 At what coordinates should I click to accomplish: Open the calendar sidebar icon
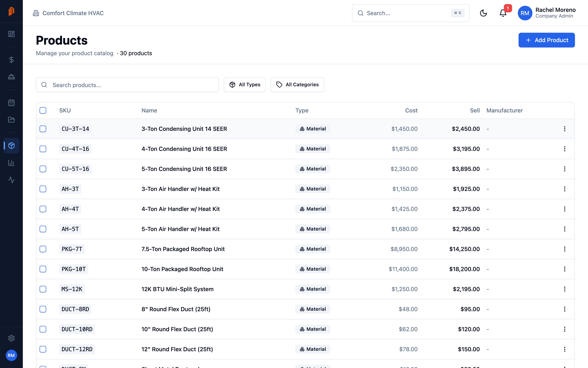tap(11, 103)
